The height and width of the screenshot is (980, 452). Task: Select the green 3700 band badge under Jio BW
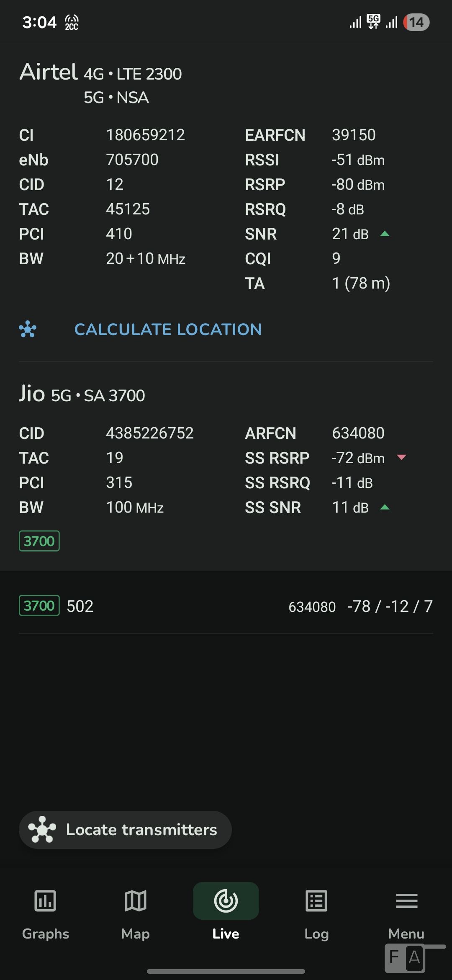39,541
